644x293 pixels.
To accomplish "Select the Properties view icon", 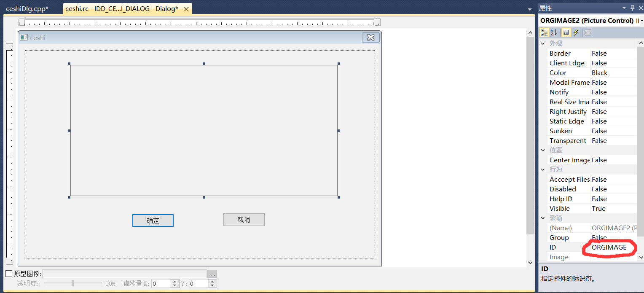I will tap(566, 32).
